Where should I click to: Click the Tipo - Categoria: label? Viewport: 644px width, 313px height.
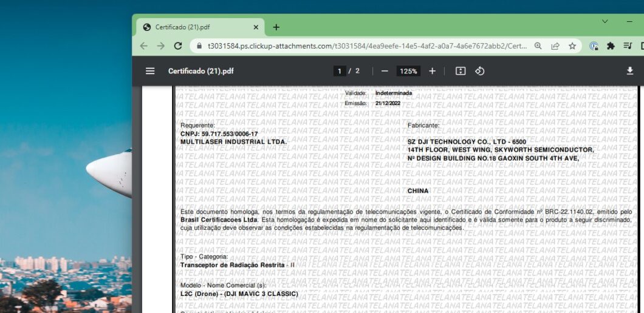coord(204,257)
